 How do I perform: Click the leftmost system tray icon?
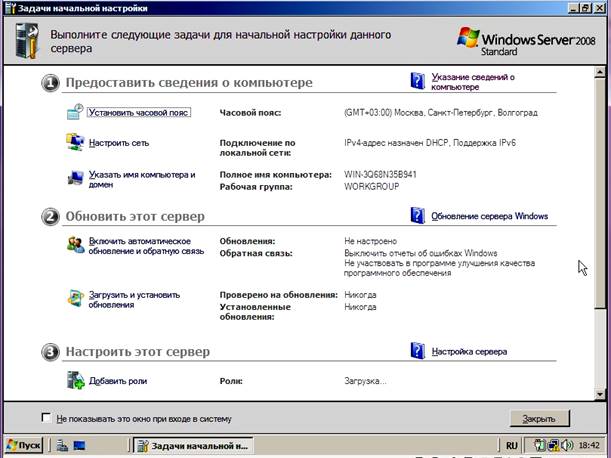[x=539, y=445]
